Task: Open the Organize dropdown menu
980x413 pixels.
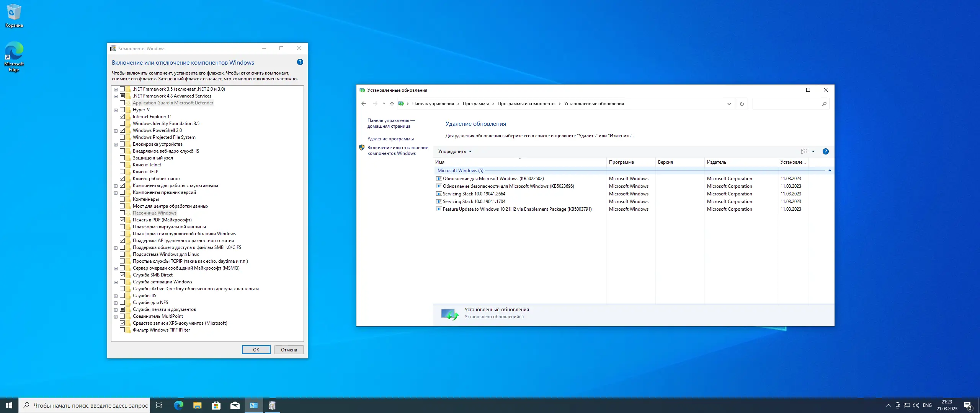Action: pyautogui.click(x=455, y=151)
